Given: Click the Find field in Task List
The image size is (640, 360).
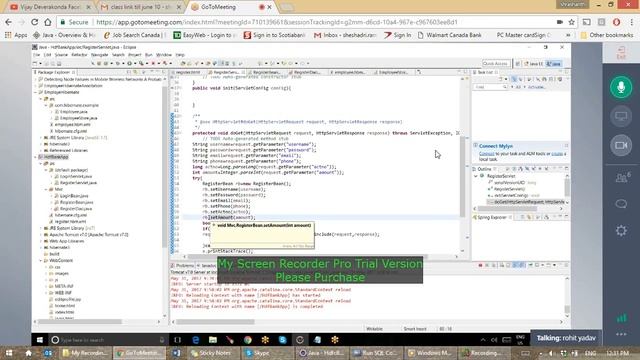Looking at the screenshot, I should coord(490,87).
